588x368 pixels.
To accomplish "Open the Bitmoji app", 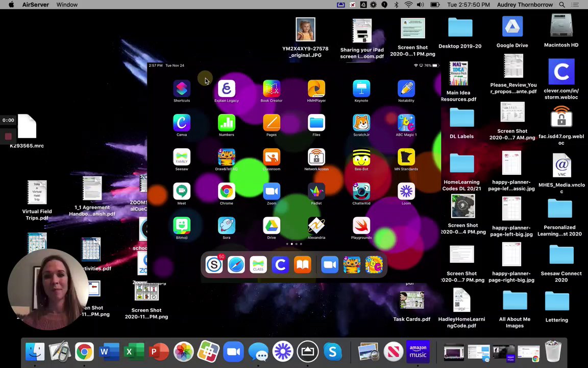I will (182, 226).
